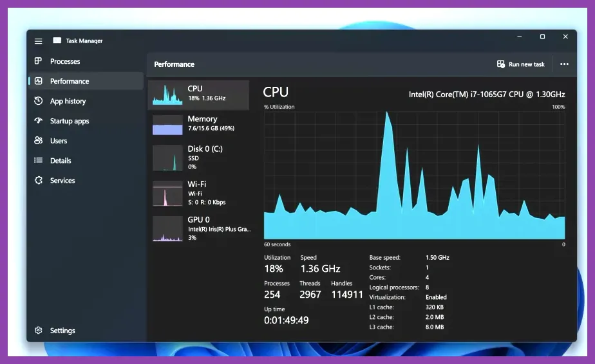The width and height of the screenshot is (595, 364).
Task: Open the Users page
Action: click(x=86, y=141)
